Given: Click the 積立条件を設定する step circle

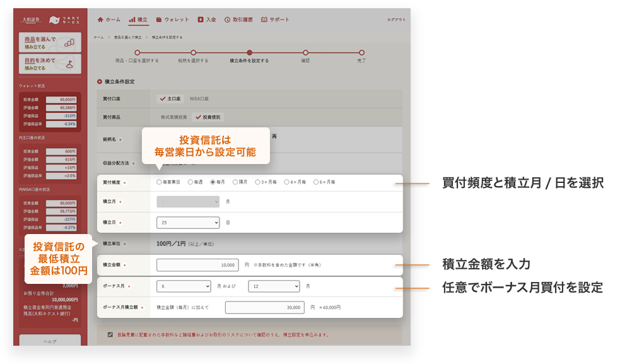Looking at the screenshot, I should [x=250, y=53].
